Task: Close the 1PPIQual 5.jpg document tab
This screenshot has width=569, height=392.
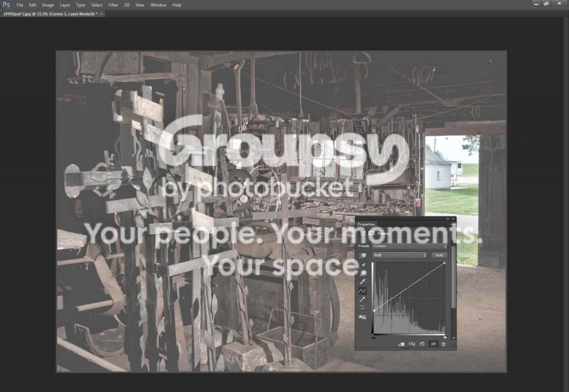Action: pos(102,14)
